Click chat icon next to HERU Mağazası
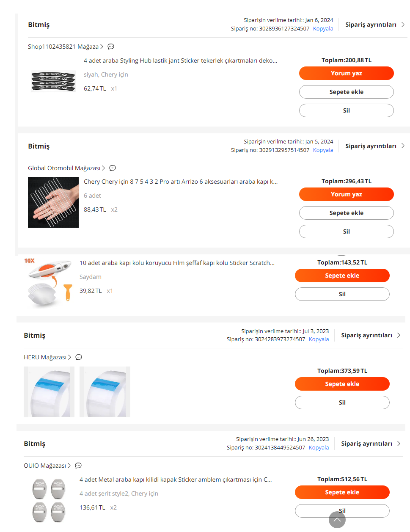 [79, 357]
